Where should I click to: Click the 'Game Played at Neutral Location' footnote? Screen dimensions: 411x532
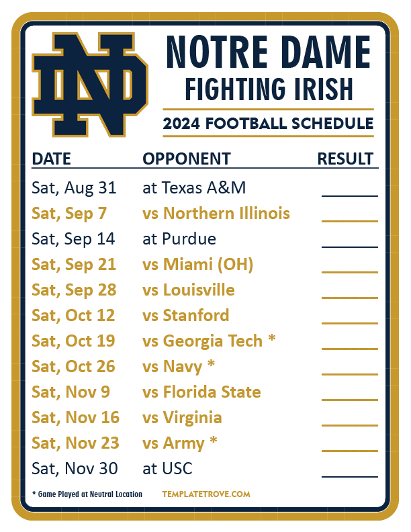tap(87, 494)
